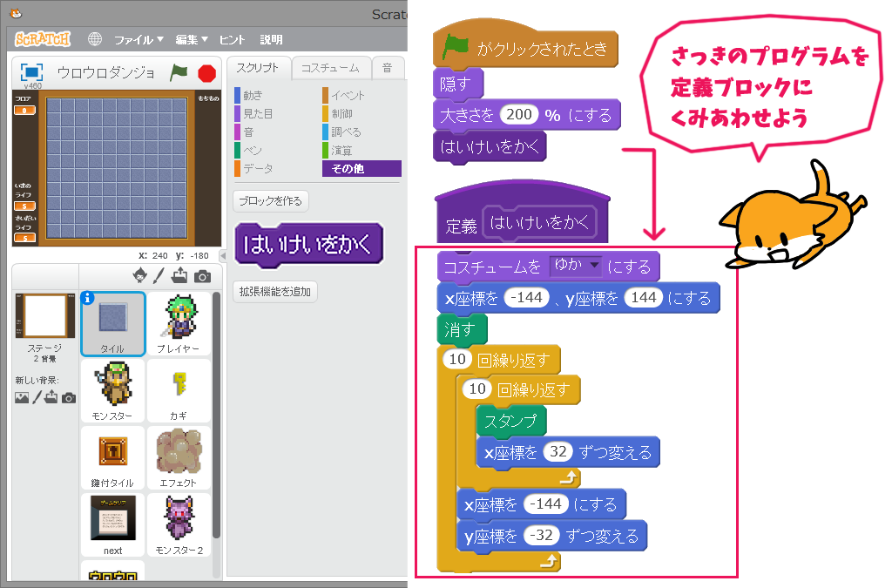Select the エフェクト sprite
Viewport: 892px width, 588px height.
(x=179, y=458)
